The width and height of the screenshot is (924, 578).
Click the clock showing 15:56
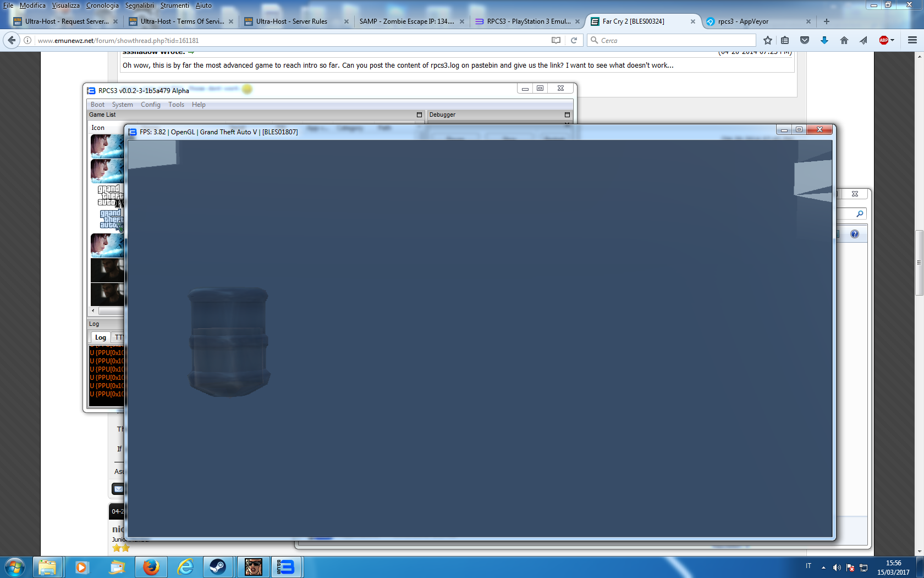(893, 563)
